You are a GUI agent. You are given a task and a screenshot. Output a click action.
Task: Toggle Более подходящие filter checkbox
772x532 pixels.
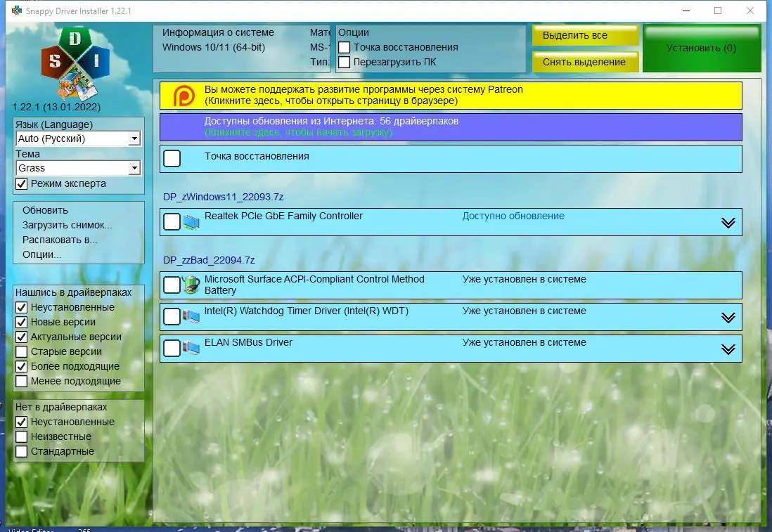tap(22, 366)
